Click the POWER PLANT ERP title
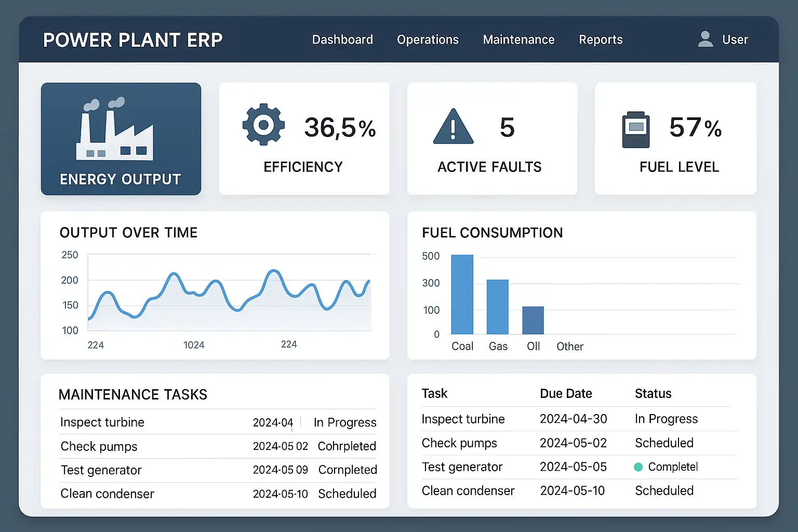 click(x=133, y=40)
